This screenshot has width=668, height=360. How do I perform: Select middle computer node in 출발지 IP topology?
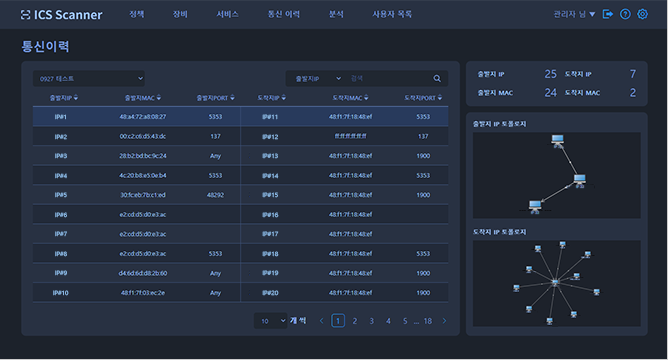click(x=579, y=181)
